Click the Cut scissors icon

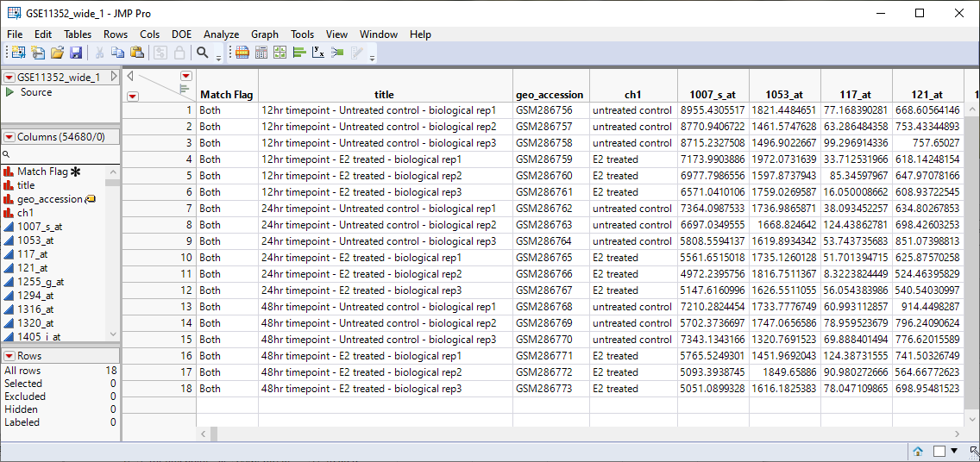[x=98, y=53]
